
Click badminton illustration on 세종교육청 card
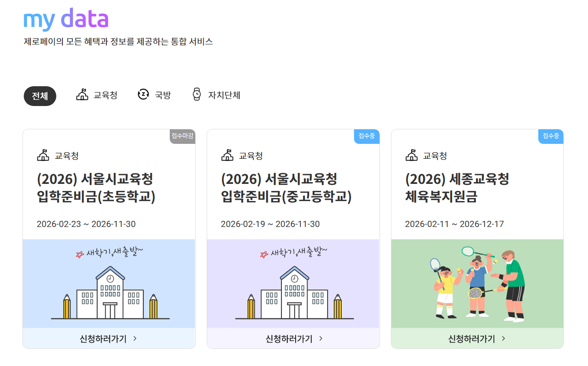click(478, 284)
